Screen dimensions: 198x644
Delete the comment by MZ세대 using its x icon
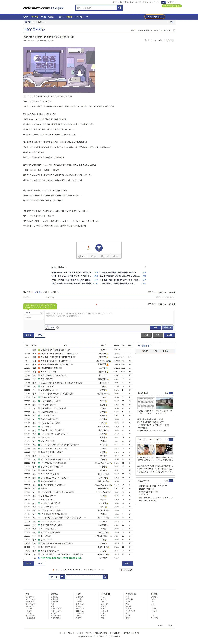click(x=173, y=298)
